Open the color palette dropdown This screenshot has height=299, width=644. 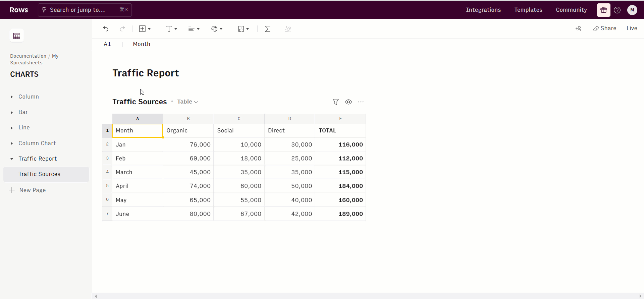pyautogui.click(x=217, y=29)
